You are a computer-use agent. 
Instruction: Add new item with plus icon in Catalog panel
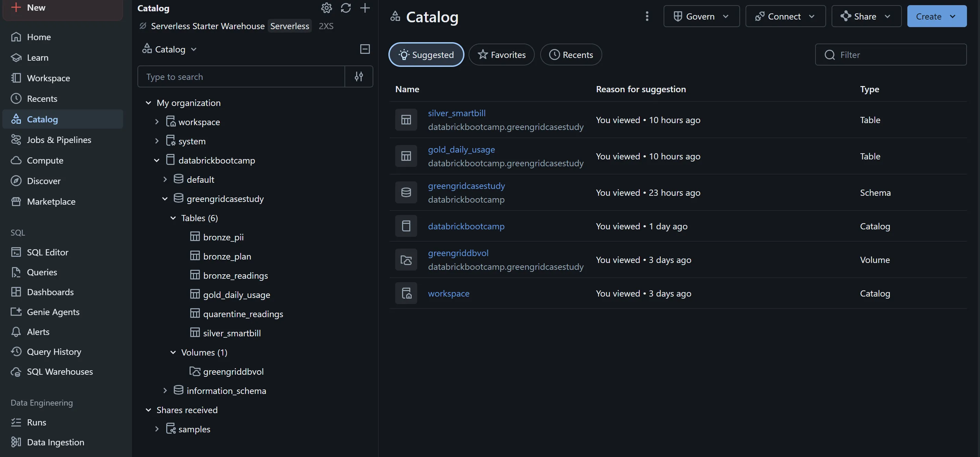tap(365, 8)
